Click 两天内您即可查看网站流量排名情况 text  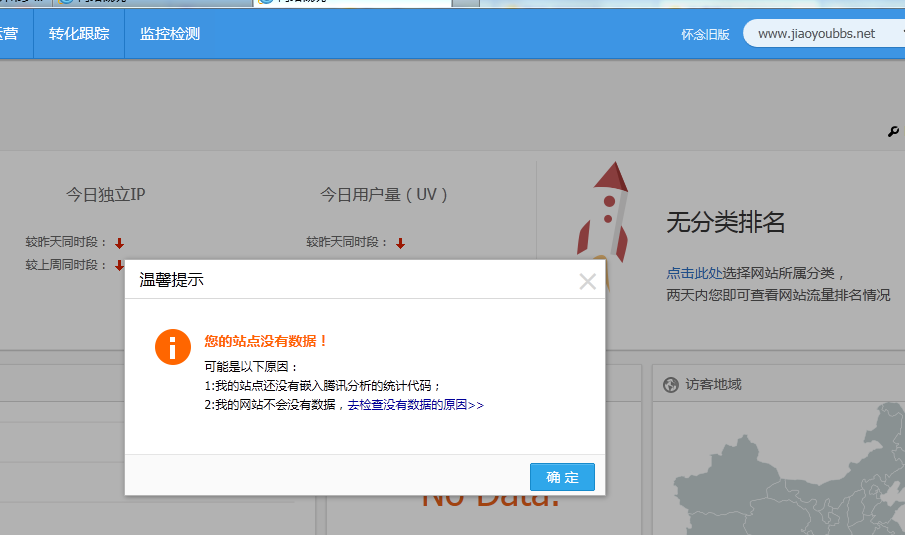click(779, 295)
